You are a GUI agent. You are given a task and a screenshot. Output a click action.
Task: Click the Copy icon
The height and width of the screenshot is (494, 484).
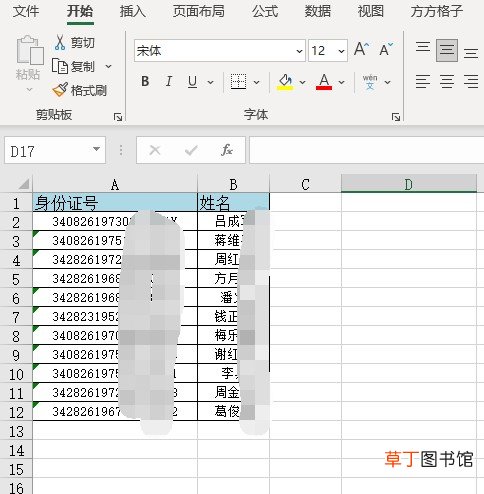point(60,66)
